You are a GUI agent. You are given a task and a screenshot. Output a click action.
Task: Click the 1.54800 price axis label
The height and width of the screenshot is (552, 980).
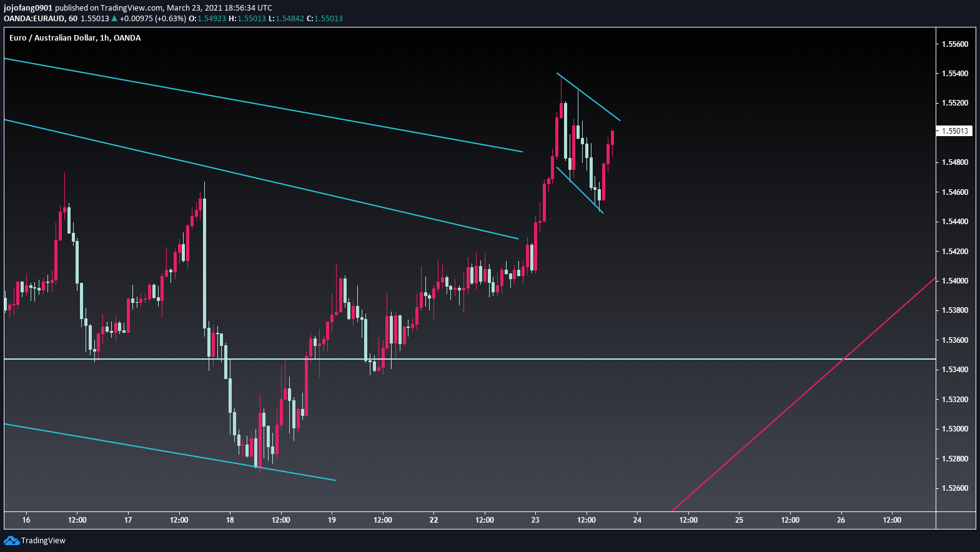click(955, 162)
